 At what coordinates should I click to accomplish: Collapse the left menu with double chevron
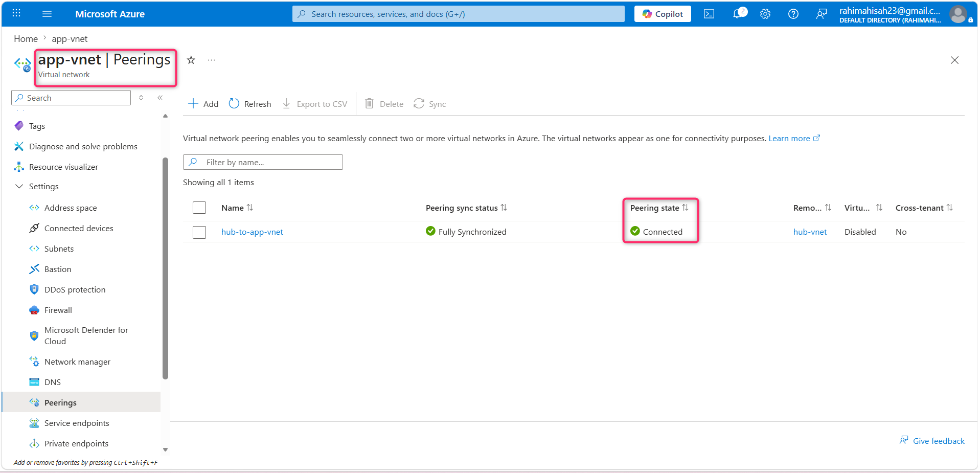(x=160, y=98)
